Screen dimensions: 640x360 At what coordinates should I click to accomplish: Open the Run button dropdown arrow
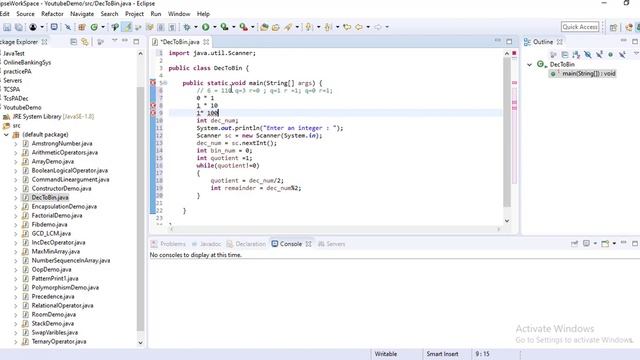(x=215, y=27)
